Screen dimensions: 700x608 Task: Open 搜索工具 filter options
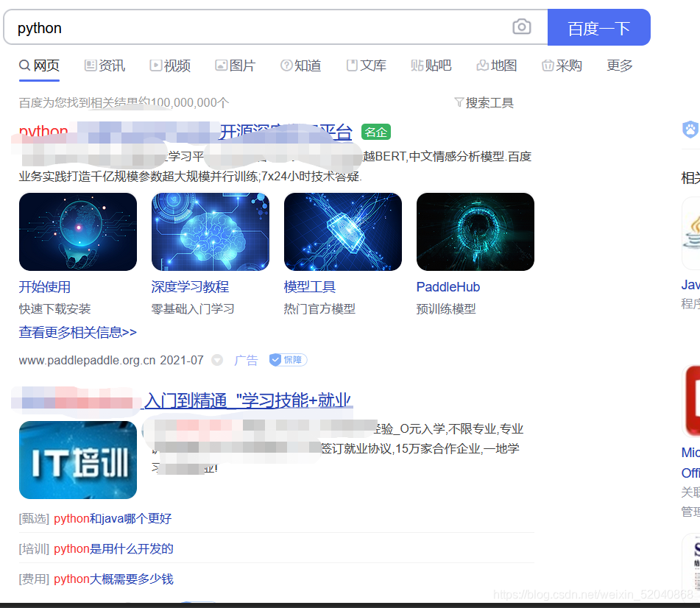pyautogui.click(x=484, y=102)
